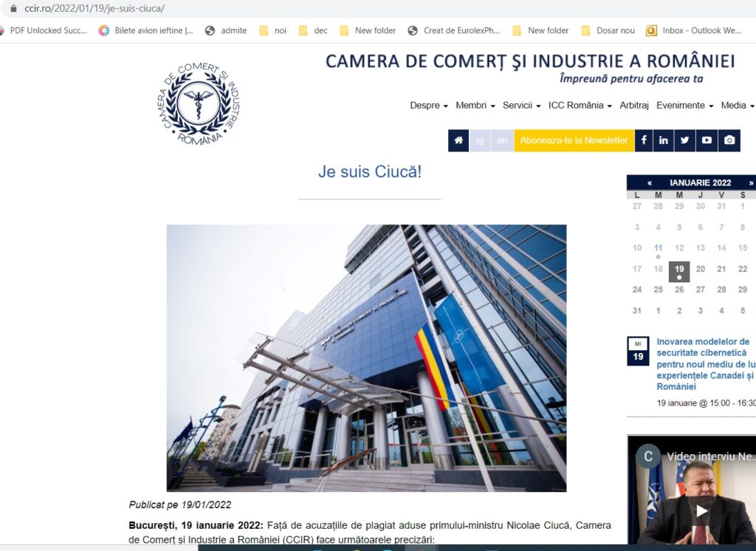Open the Arbitraj menu item
The height and width of the screenshot is (551, 756).
[634, 106]
